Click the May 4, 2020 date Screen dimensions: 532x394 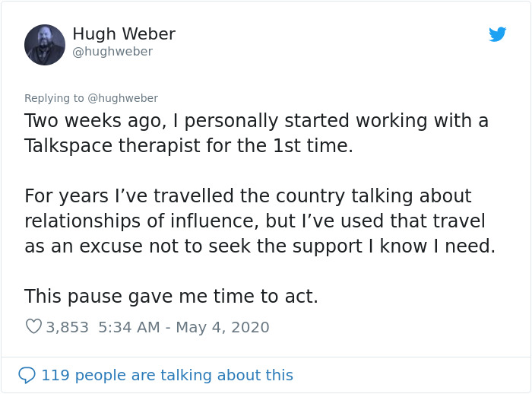[x=223, y=327]
